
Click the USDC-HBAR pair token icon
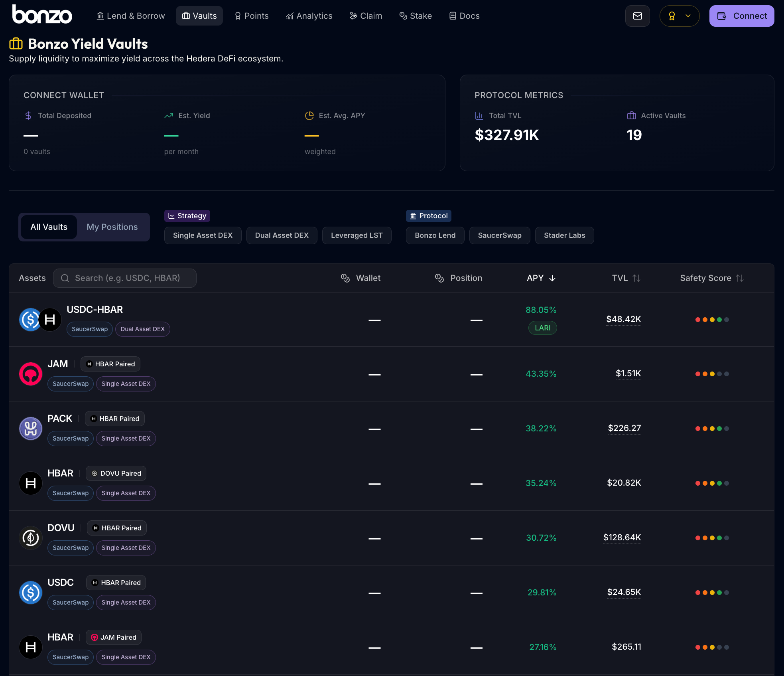(x=40, y=320)
